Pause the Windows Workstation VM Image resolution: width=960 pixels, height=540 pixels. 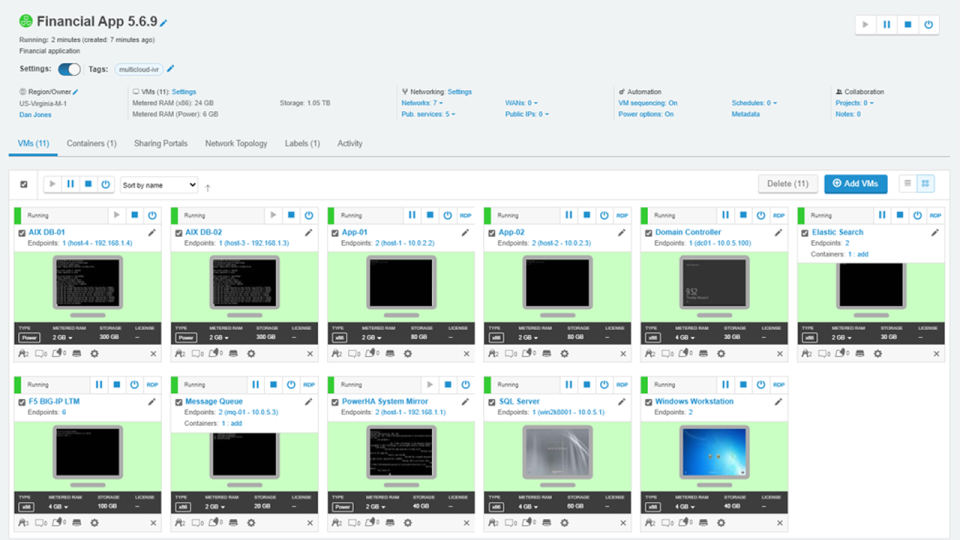(726, 384)
